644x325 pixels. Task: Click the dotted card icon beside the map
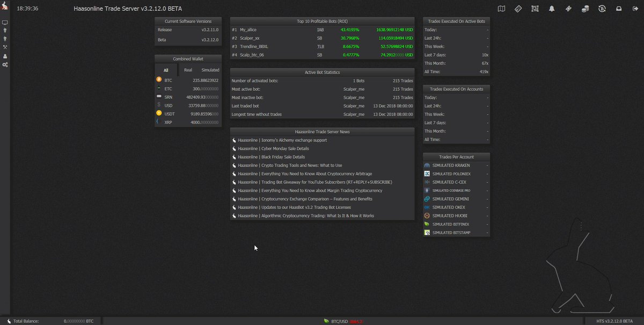pyautogui.click(x=518, y=9)
